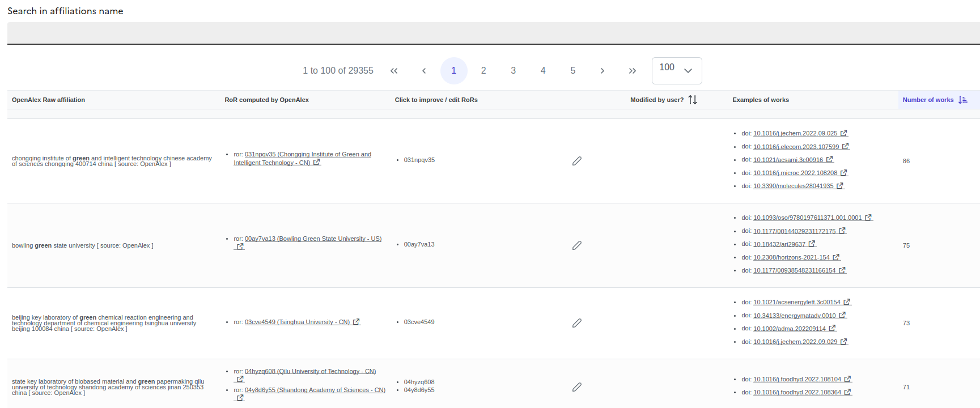This screenshot has width=980, height=408.
Task: Open the rows per page dropdown showing 100
Action: (676, 71)
